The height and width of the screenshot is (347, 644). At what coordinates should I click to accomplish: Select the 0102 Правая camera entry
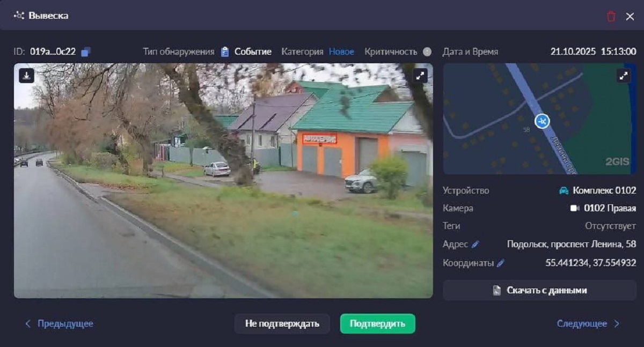(x=603, y=208)
